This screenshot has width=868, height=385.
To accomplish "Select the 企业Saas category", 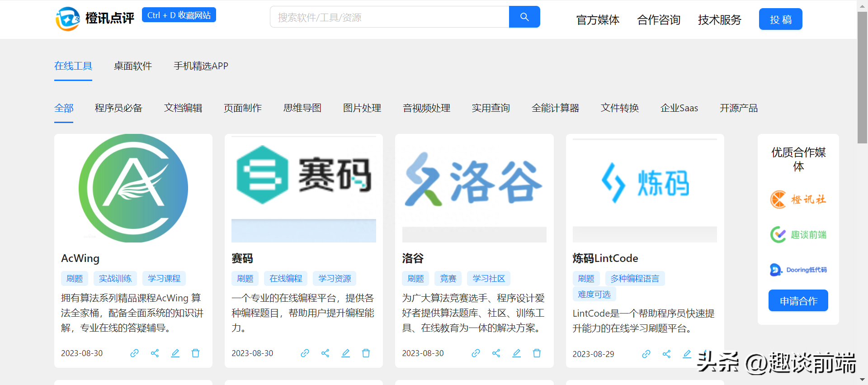I will 679,108.
